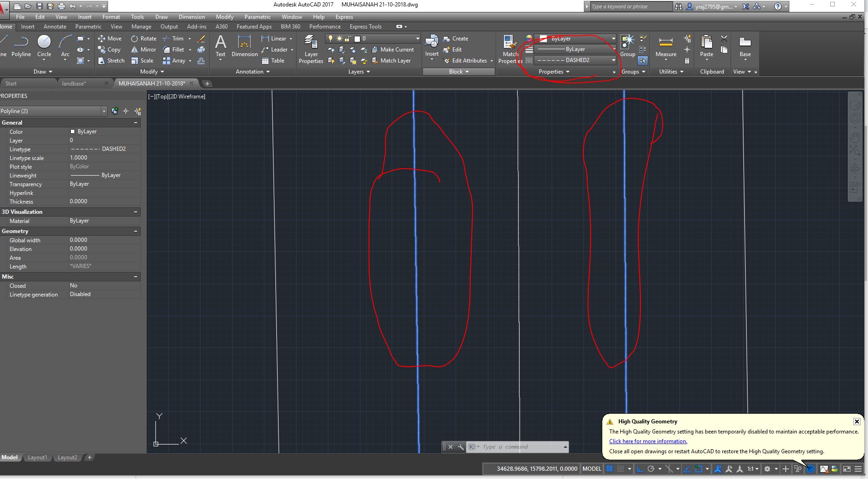Close the High Quality Geometry notification
Screen dimensions: 868x479
(857, 422)
